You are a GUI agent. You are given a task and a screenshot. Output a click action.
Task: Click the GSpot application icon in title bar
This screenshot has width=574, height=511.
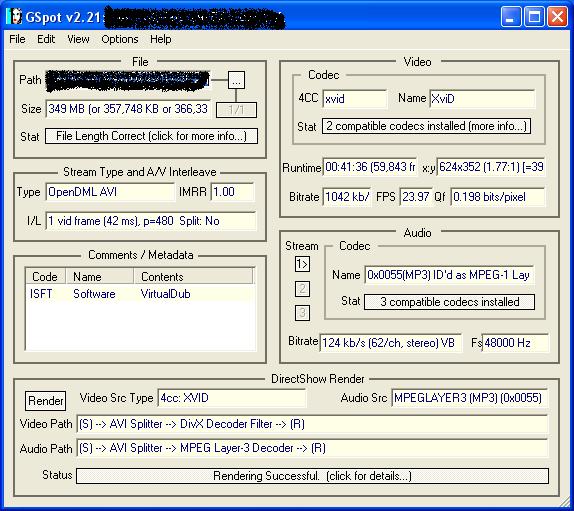tap(15, 16)
